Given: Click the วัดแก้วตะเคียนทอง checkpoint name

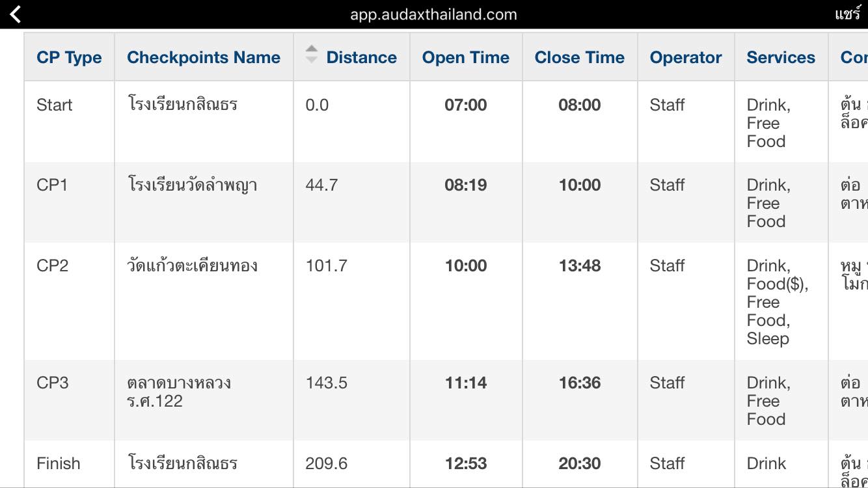Looking at the screenshot, I should click(x=192, y=265).
